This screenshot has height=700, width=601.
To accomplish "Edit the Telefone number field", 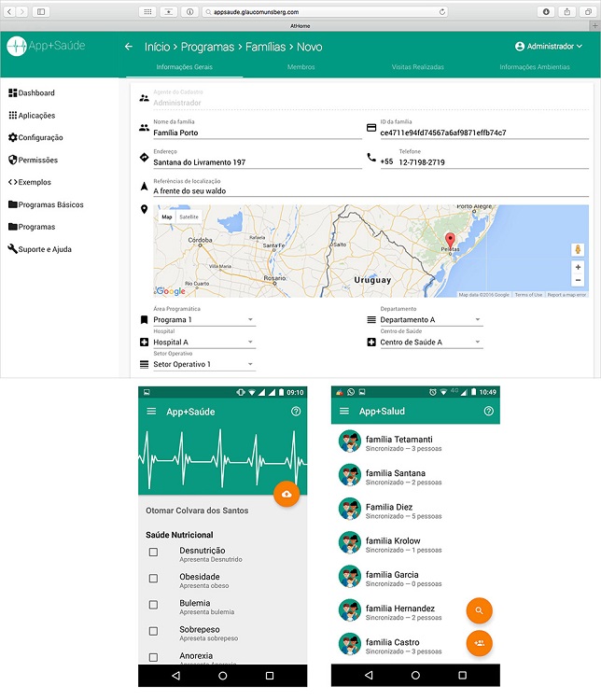I will click(493, 162).
